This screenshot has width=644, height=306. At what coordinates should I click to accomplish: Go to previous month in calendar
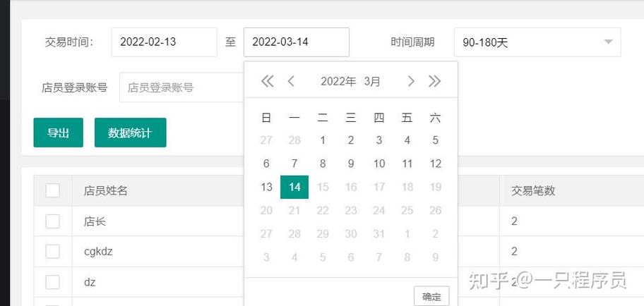point(291,81)
